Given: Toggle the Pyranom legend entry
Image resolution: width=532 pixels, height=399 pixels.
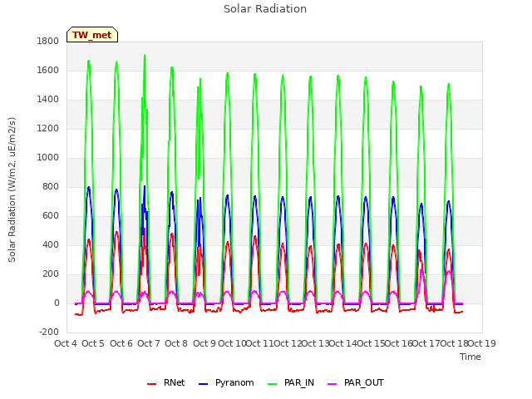Looking at the screenshot, I should coord(226,383).
